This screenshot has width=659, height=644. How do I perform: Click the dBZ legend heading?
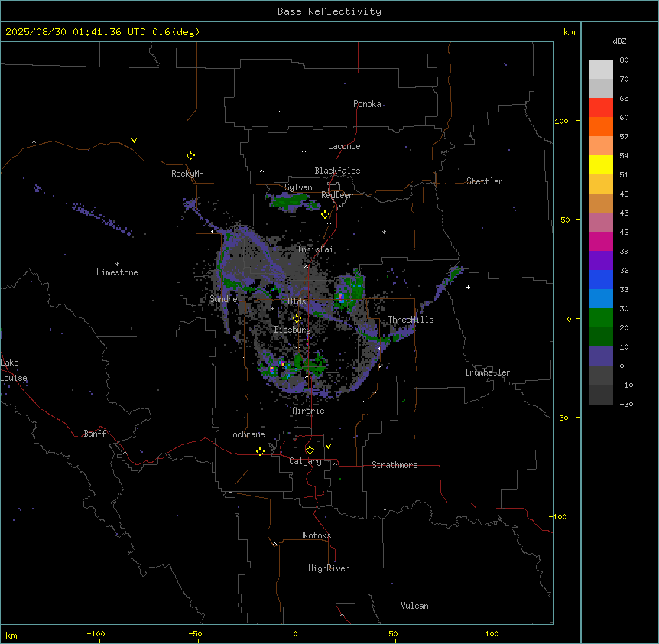(619, 41)
